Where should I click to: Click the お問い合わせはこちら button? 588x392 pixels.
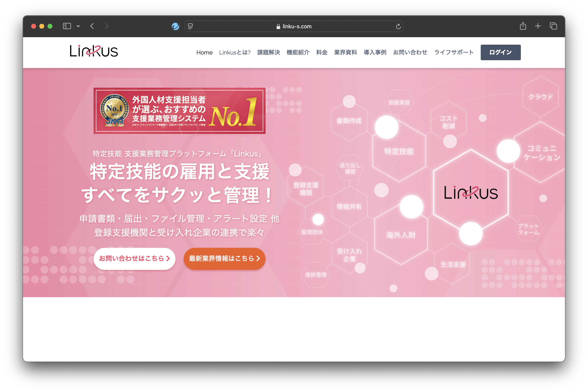point(135,258)
